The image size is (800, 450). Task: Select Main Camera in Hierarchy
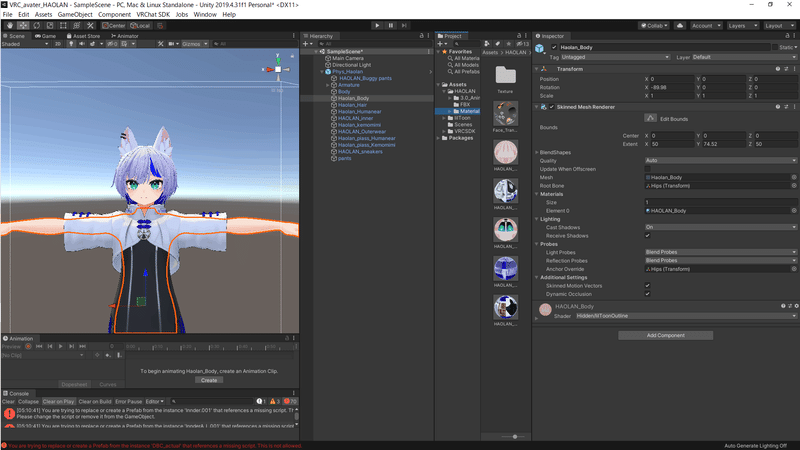coord(348,58)
